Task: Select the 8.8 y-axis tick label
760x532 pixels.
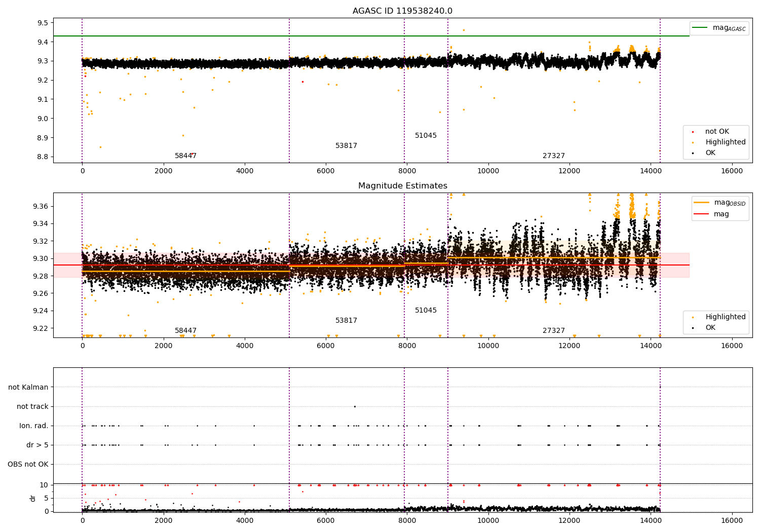Action: (x=43, y=157)
